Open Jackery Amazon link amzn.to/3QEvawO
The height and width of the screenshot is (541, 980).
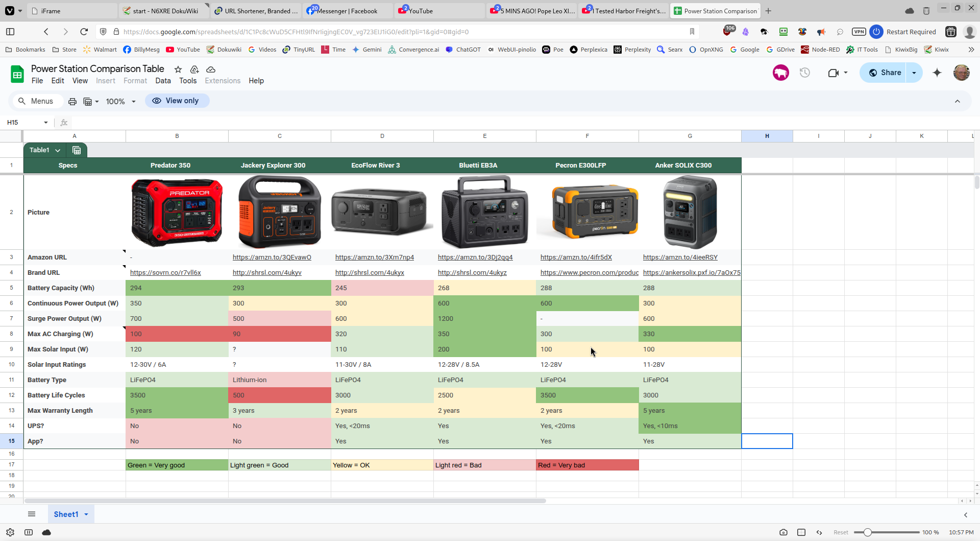pos(272,257)
